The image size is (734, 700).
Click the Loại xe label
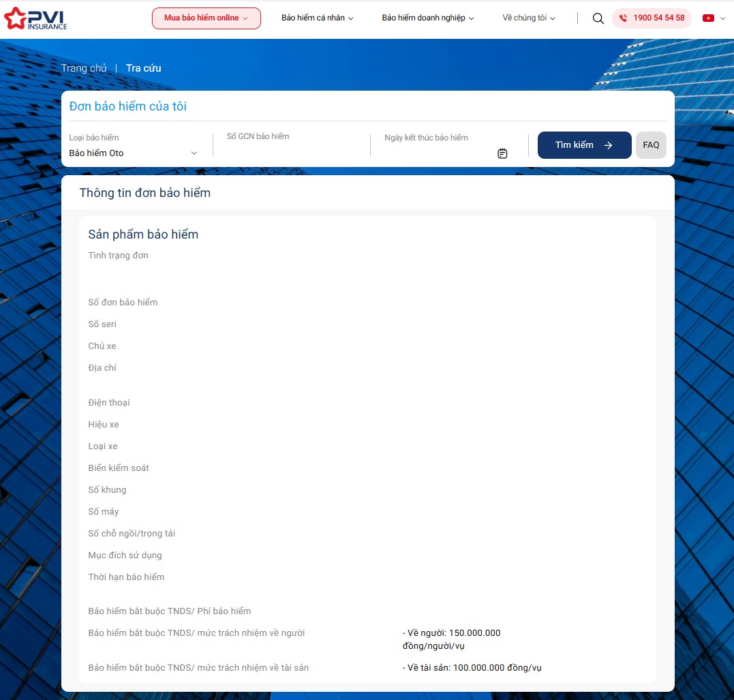[x=103, y=446]
